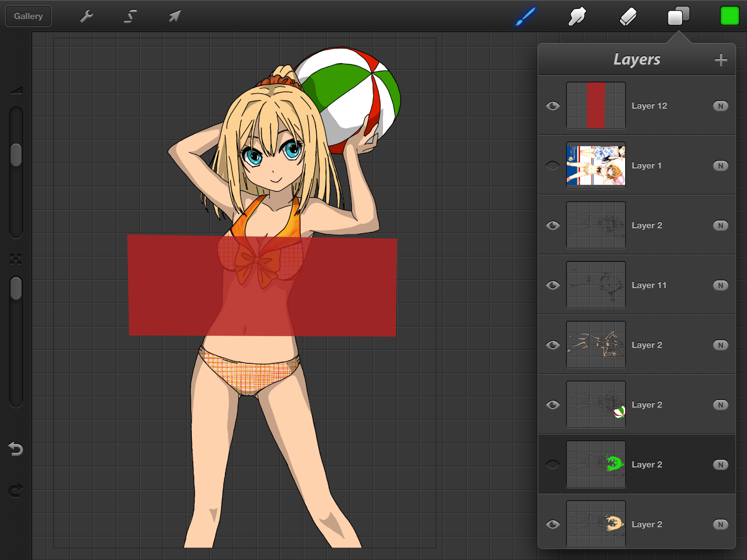Open the Adjustments menu icon
The height and width of the screenshot is (560, 747).
click(130, 16)
